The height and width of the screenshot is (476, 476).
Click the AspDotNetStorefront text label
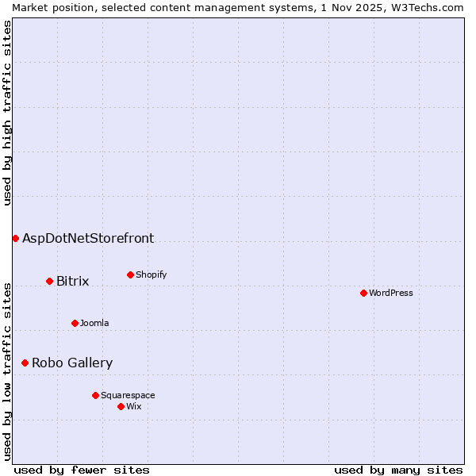pyautogui.click(x=88, y=238)
